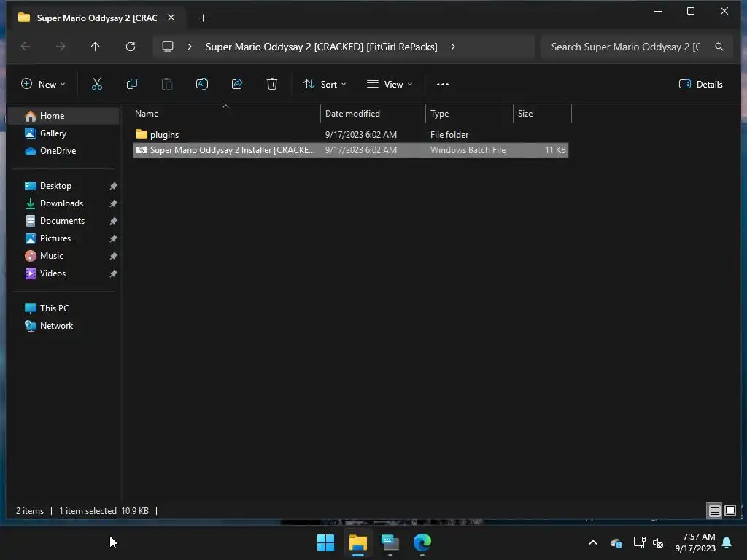The height and width of the screenshot is (560, 747).
Task: Toggle the Details pane
Action: click(701, 85)
